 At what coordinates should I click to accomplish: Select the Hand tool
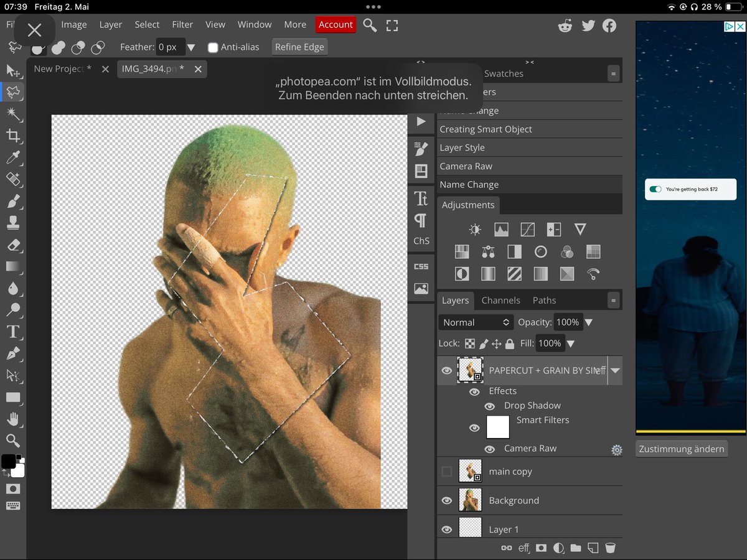pyautogui.click(x=13, y=419)
